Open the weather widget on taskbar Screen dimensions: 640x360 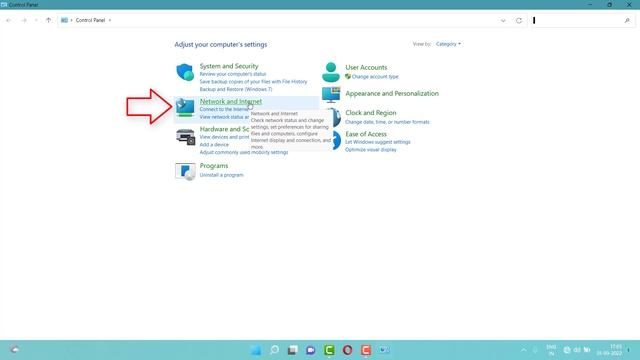(15, 349)
